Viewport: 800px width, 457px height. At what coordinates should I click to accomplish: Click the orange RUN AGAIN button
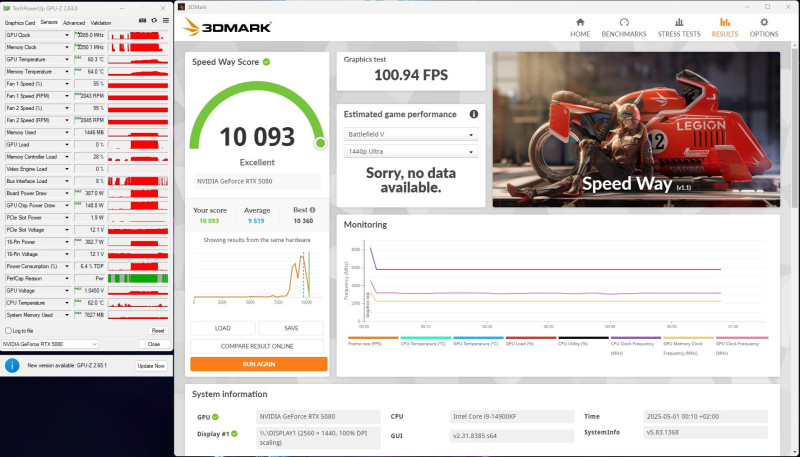coord(259,364)
